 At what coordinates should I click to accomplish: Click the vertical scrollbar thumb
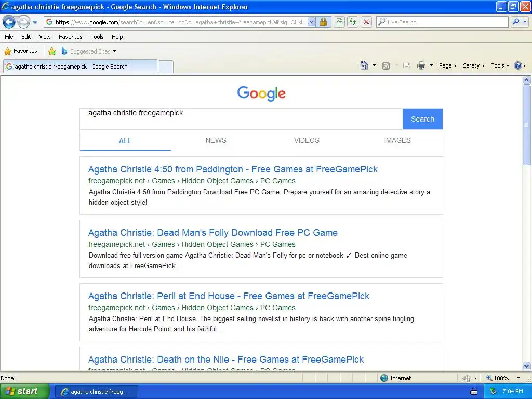[527, 125]
